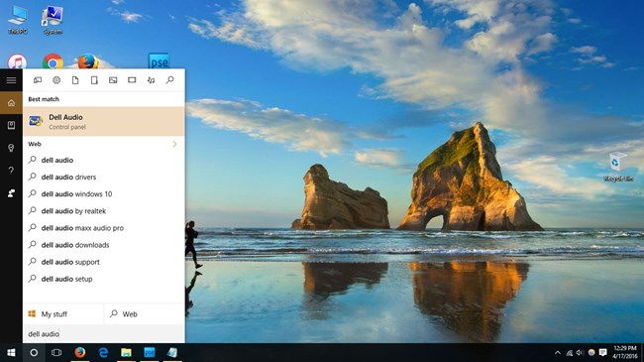Open Task View on the taskbar

pos(56,352)
